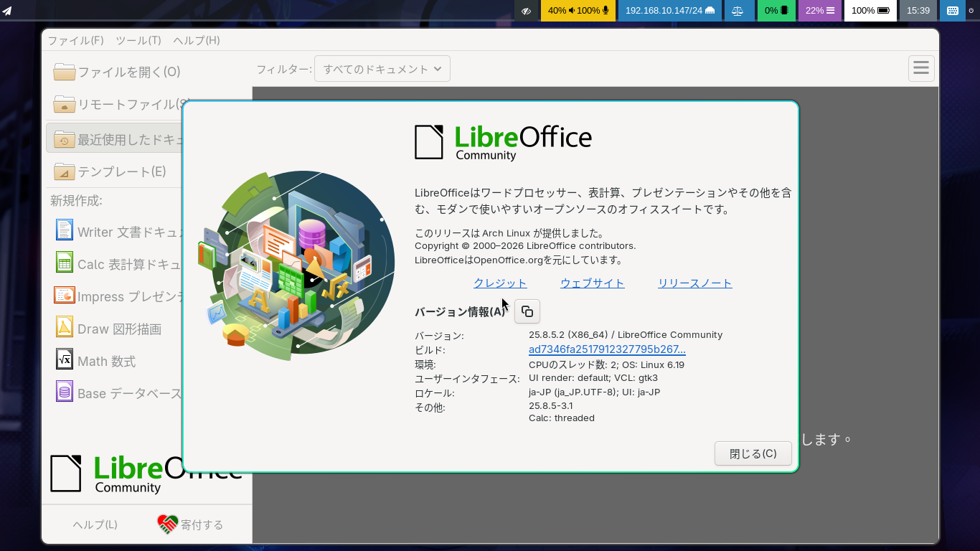Open the hamburger menu in Start Center
Screen dimensions: 980x551
(x=921, y=69)
